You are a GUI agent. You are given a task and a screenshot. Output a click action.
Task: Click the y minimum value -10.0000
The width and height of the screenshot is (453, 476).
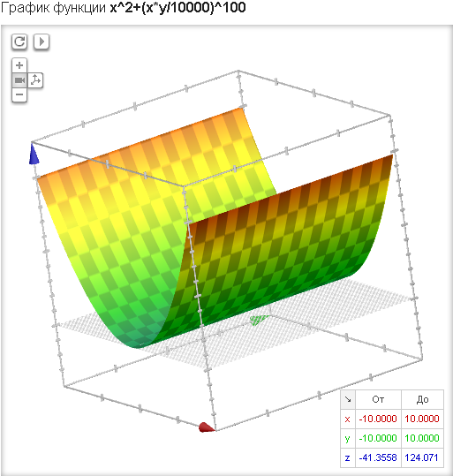(378, 438)
